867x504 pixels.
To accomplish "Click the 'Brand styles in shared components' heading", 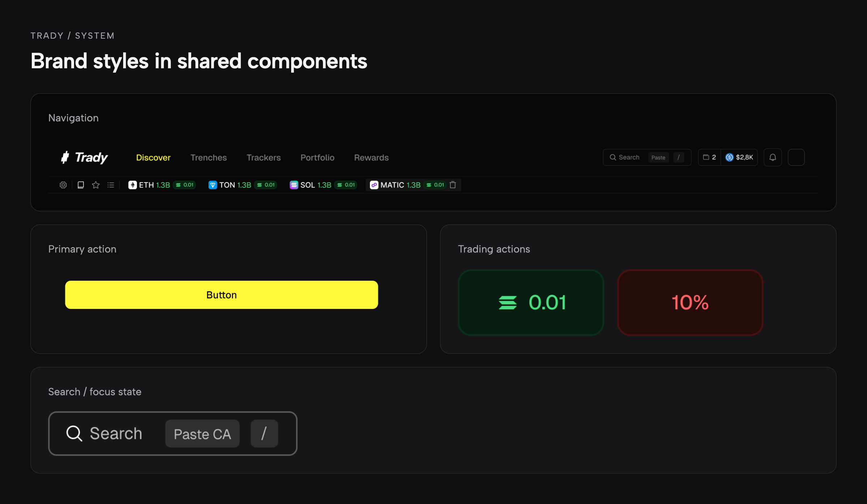I will 199,61.
